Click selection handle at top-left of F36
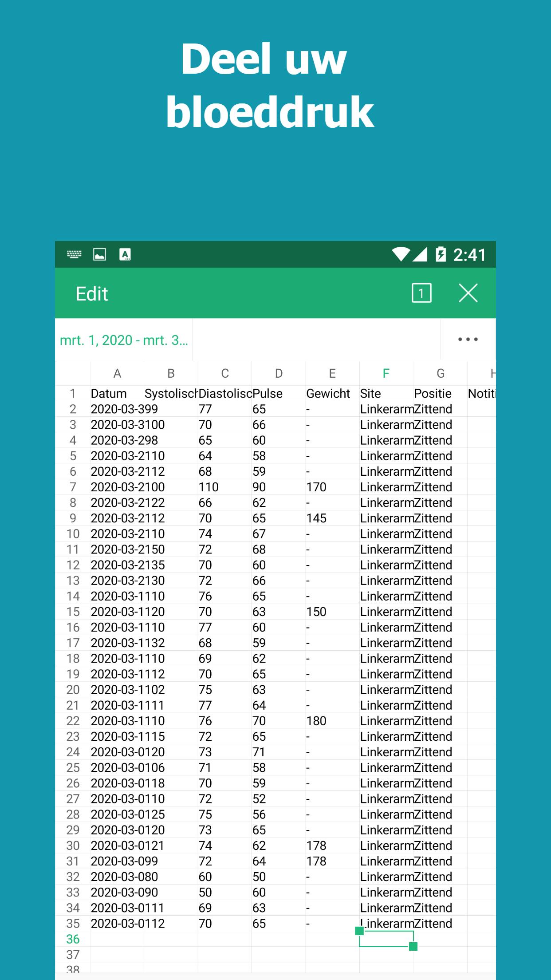 (x=359, y=931)
